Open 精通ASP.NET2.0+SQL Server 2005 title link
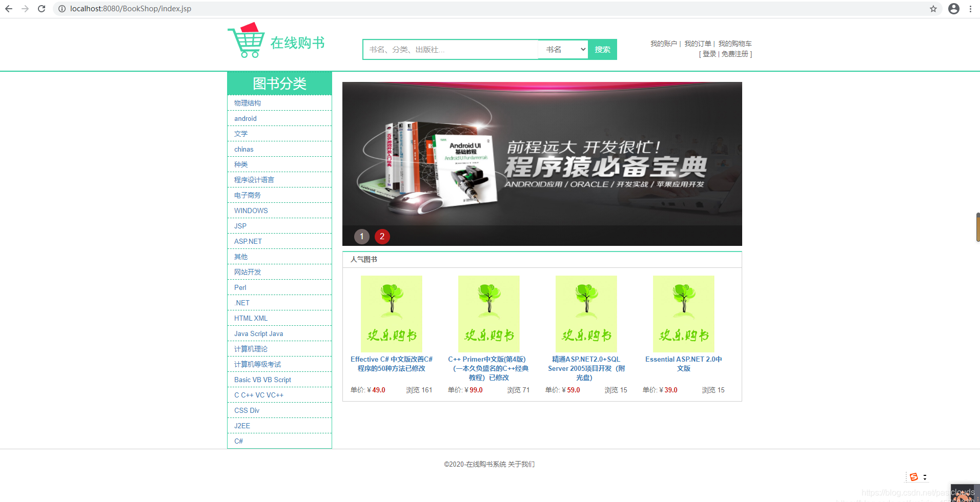This screenshot has height=502, width=980. [x=586, y=368]
